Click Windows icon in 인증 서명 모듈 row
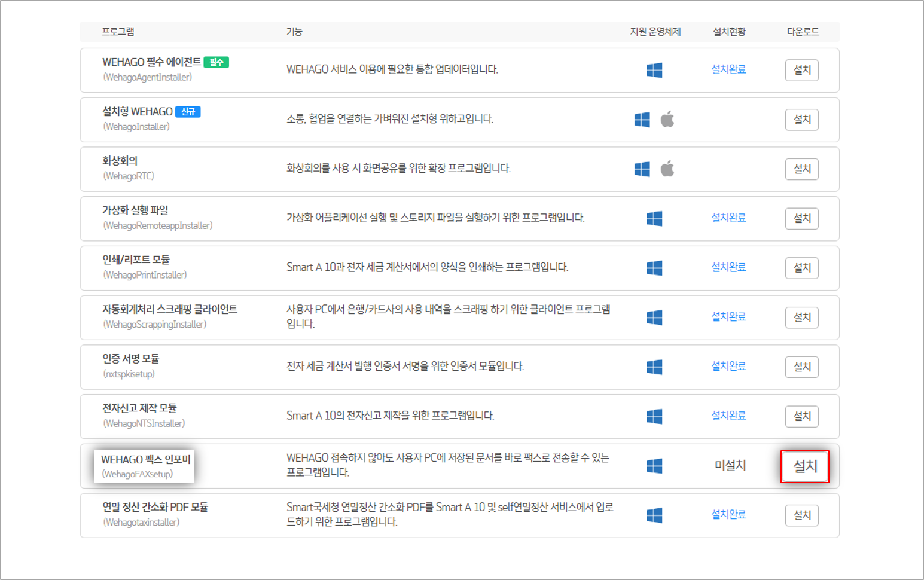The height and width of the screenshot is (580, 924). [654, 367]
